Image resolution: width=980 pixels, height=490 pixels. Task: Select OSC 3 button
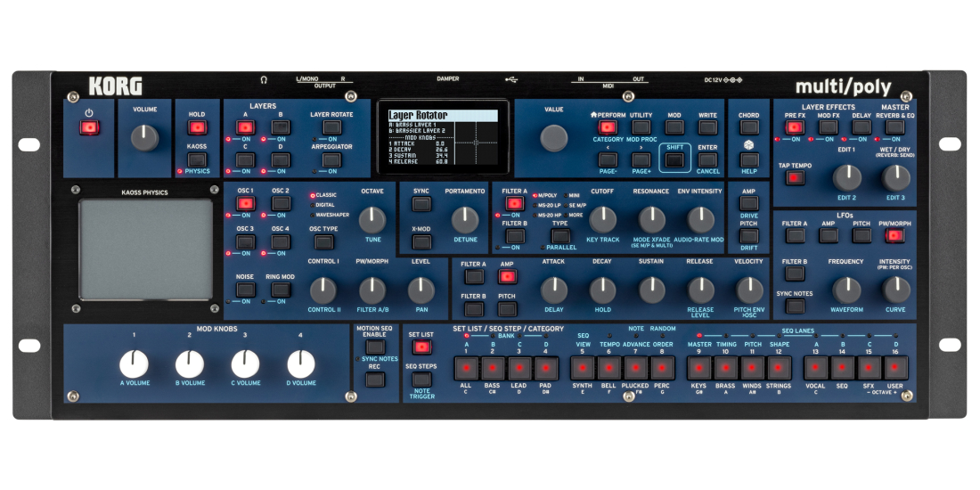(245, 241)
